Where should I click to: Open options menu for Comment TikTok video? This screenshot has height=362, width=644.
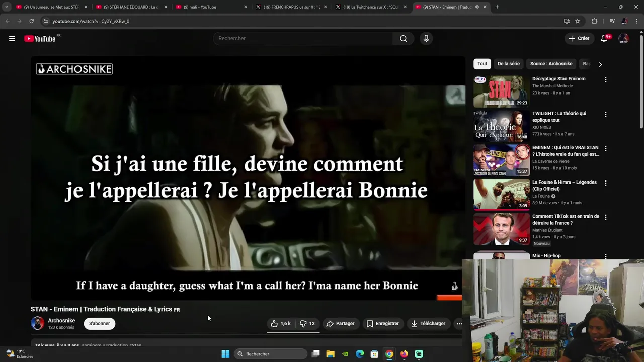click(605, 217)
